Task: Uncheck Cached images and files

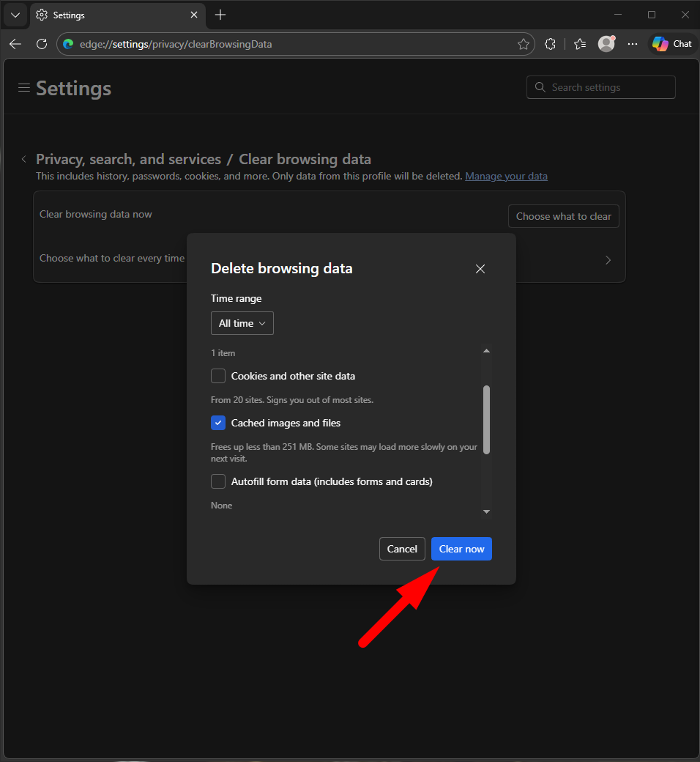Action: [218, 423]
